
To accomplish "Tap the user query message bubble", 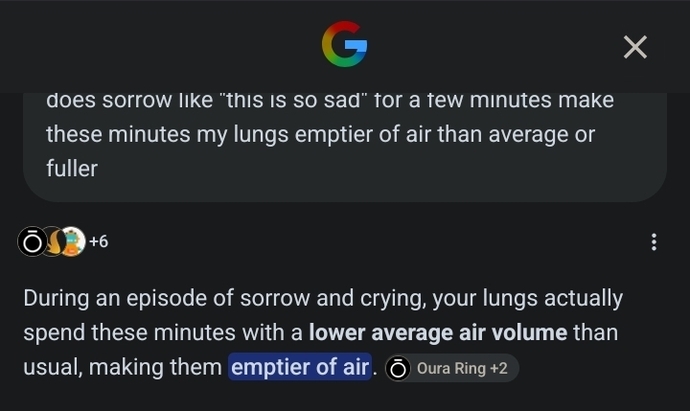I will point(345,147).
